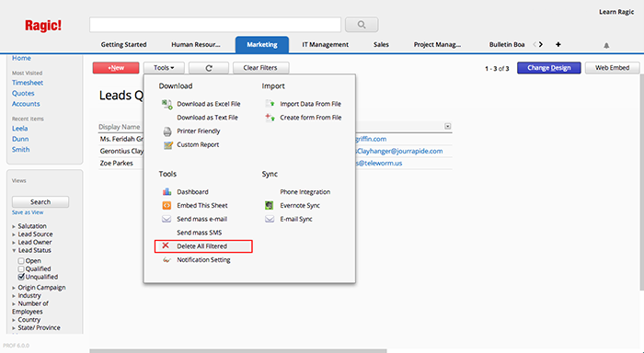Check the Qualified lead status checkbox

[21, 268]
